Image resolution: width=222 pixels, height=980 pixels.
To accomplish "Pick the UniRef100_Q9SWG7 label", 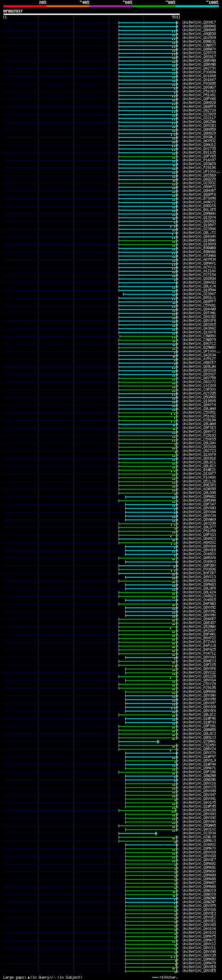I will pyautogui.click(x=199, y=88).
